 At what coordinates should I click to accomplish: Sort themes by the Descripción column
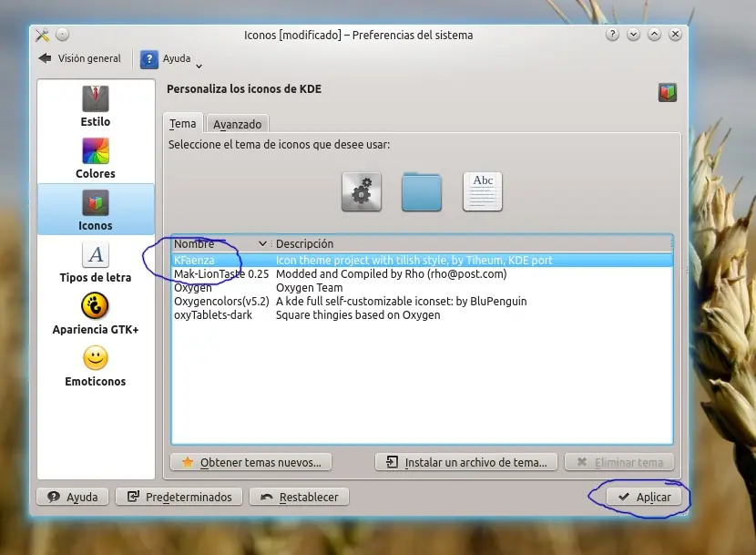(x=472, y=243)
